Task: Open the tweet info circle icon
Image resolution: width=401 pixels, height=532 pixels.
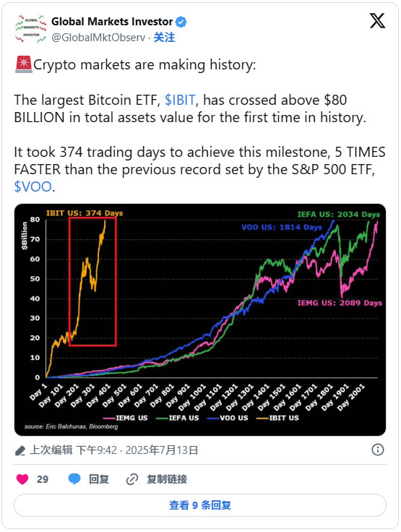Action: coord(378,450)
